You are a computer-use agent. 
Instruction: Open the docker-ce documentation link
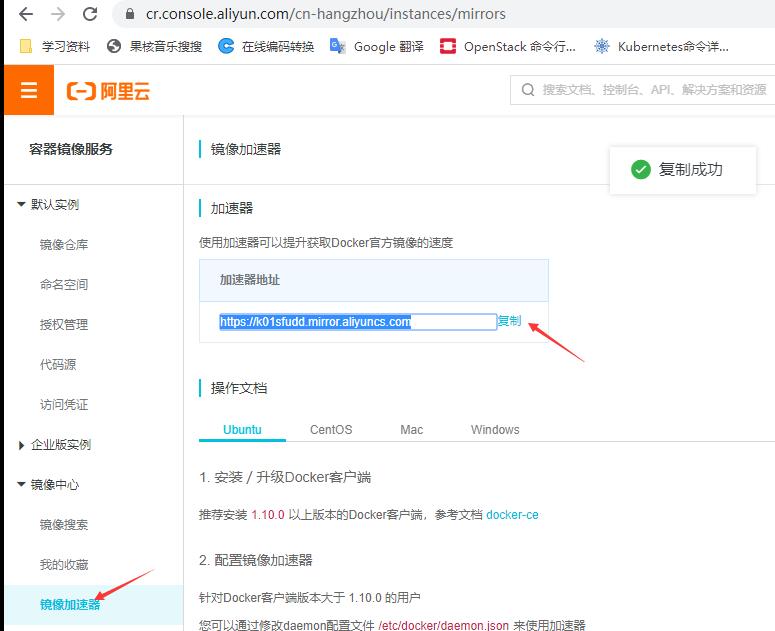[512, 515]
